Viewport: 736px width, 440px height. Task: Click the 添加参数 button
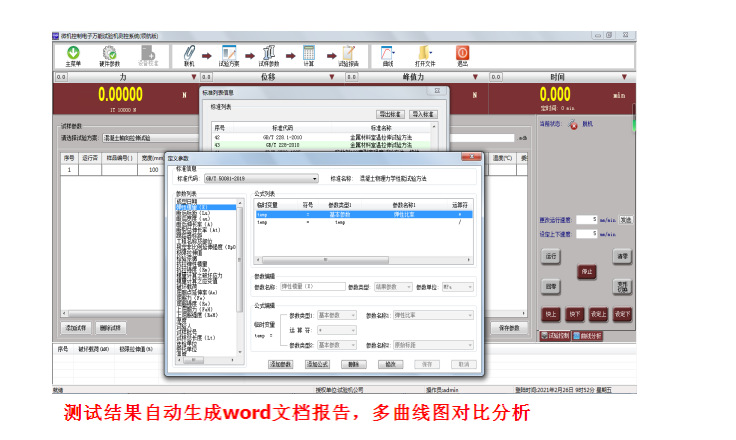coord(280,364)
